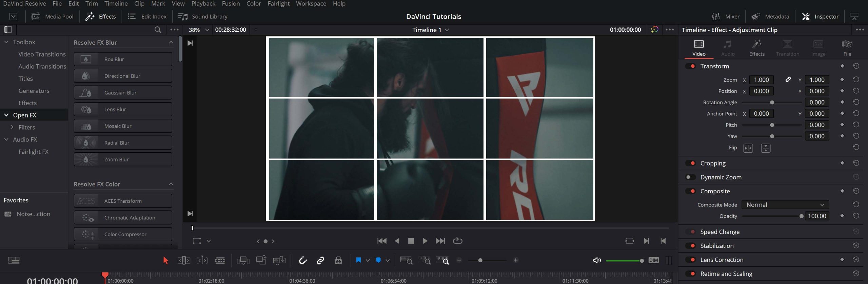868x284 pixels.
Task: Expand the Filters tree item
Action: pyautogui.click(x=12, y=127)
